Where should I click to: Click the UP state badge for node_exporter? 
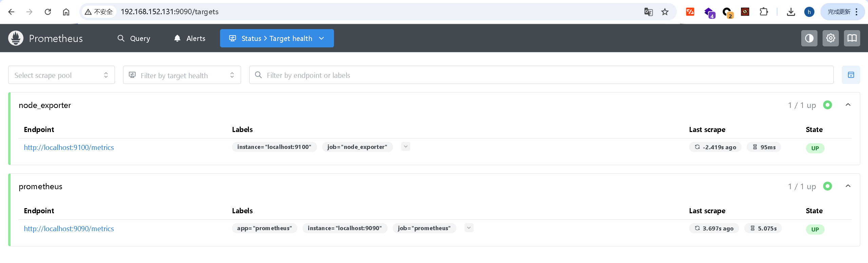(815, 148)
